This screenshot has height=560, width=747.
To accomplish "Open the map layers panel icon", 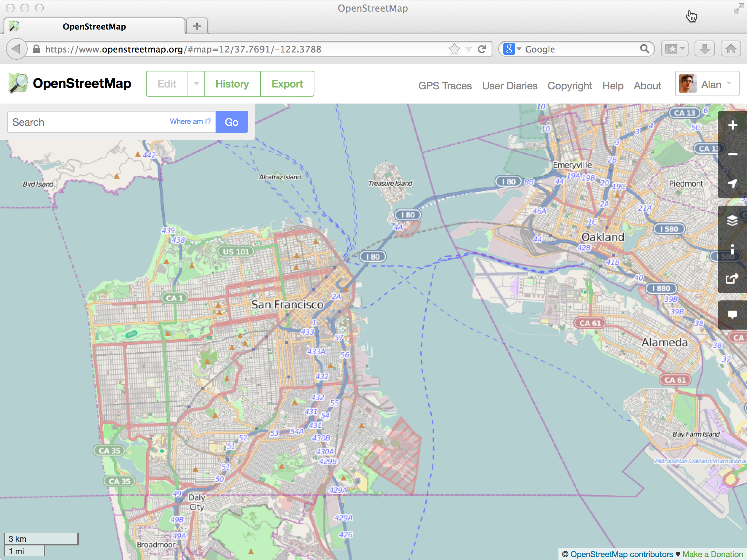I will [732, 221].
